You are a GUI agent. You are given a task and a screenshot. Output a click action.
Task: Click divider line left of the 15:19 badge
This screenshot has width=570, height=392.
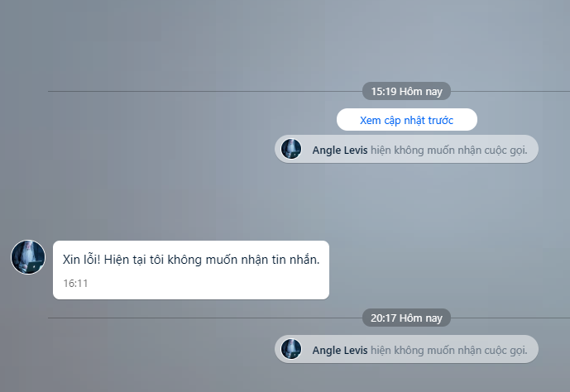(x=205, y=91)
